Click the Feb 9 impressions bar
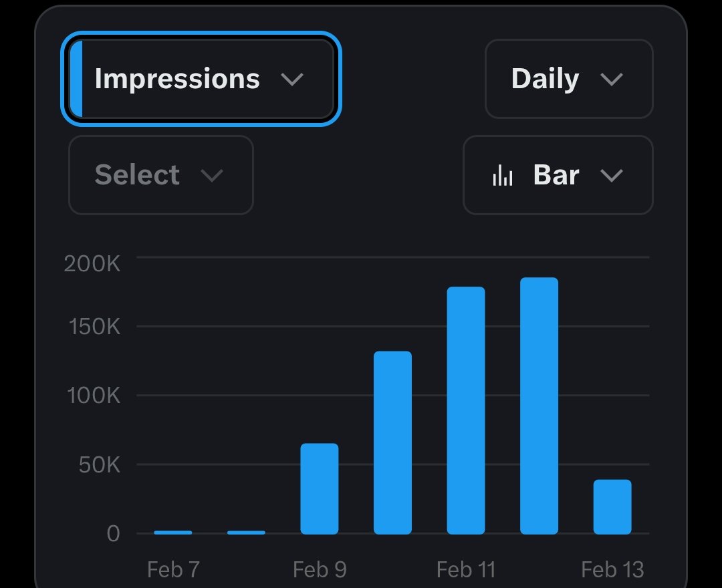The width and height of the screenshot is (722, 588). [x=320, y=488]
